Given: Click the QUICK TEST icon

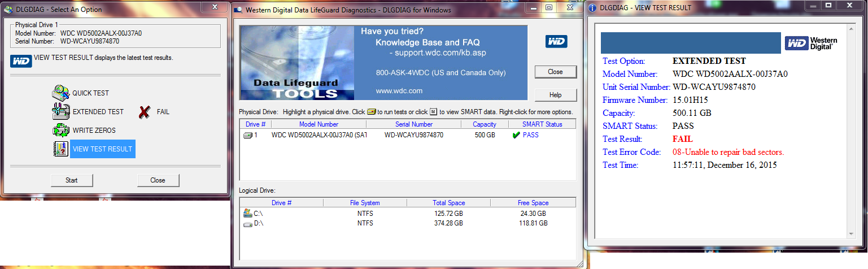Looking at the screenshot, I should point(60,93).
